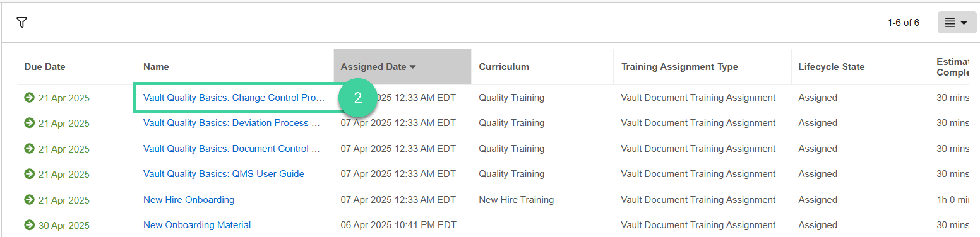980x237 pixels.
Task: Click the green arrow icon beside 30 Apr 2025
Action: pos(29,225)
